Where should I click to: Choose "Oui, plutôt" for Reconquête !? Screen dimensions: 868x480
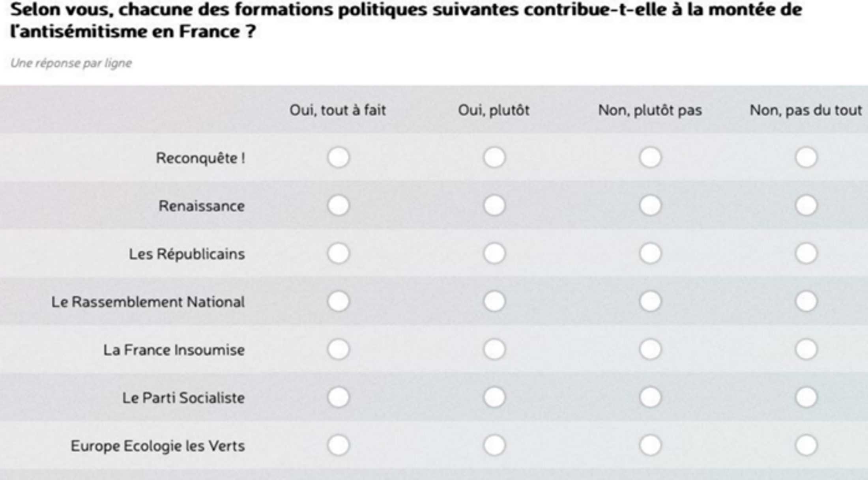[494, 157]
